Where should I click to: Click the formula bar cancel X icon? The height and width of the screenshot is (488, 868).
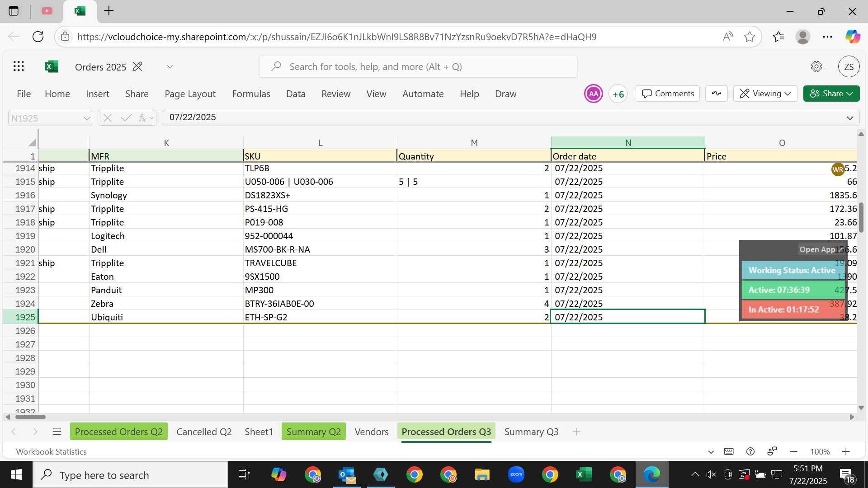coord(107,118)
